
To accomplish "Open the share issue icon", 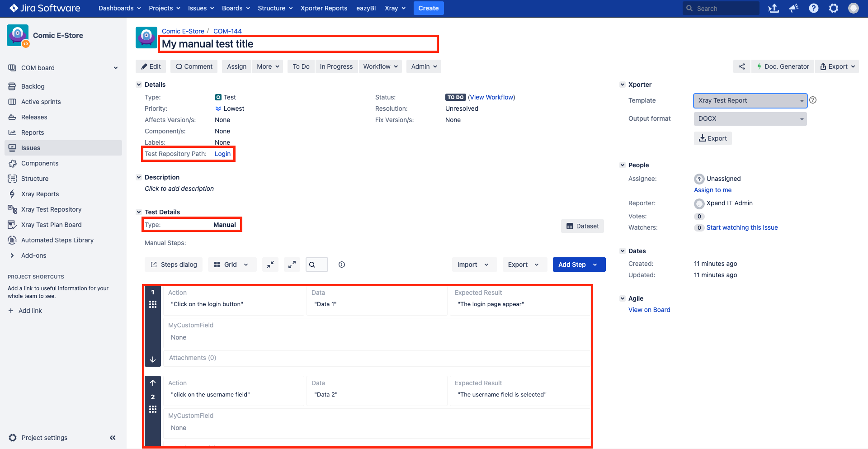I will pyautogui.click(x=742, y=66).
